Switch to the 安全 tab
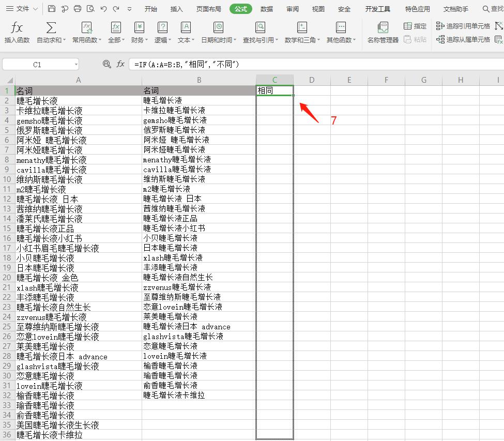Screen dimensions: 504x441 point(344,9)
